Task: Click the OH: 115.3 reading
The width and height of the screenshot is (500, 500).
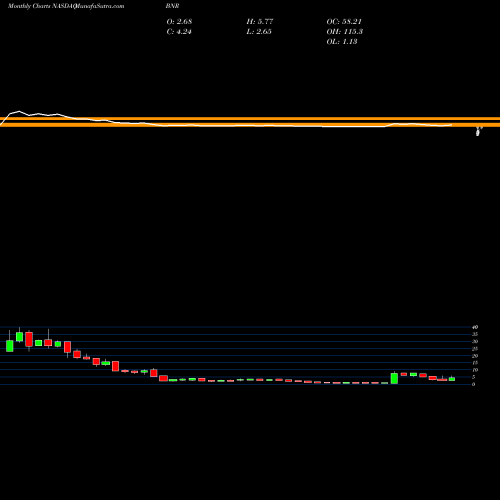Action: [x=345, y=32]
